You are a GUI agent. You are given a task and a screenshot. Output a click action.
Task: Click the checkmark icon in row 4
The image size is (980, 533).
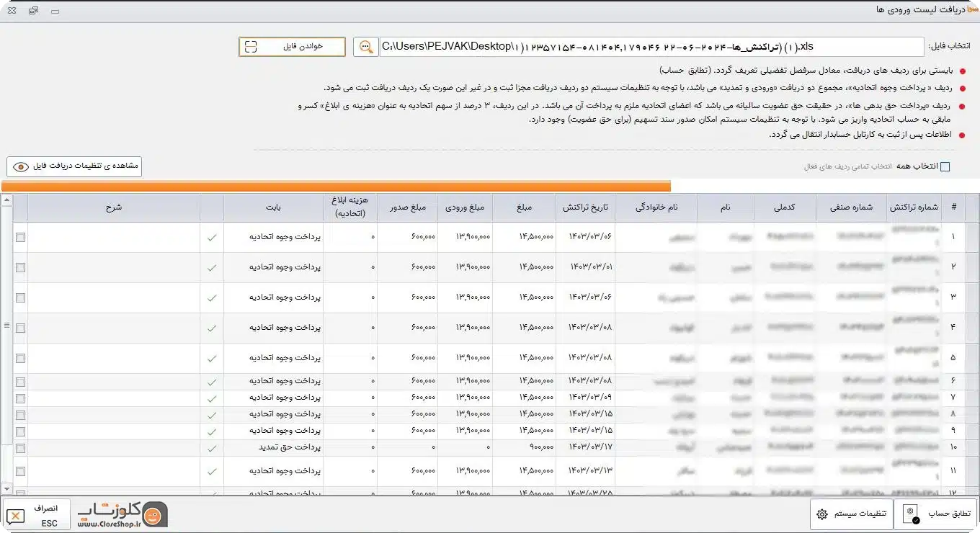211,328
